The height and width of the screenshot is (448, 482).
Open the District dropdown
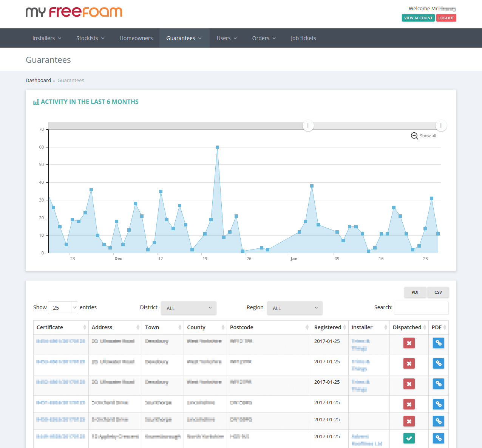[188, 308]
